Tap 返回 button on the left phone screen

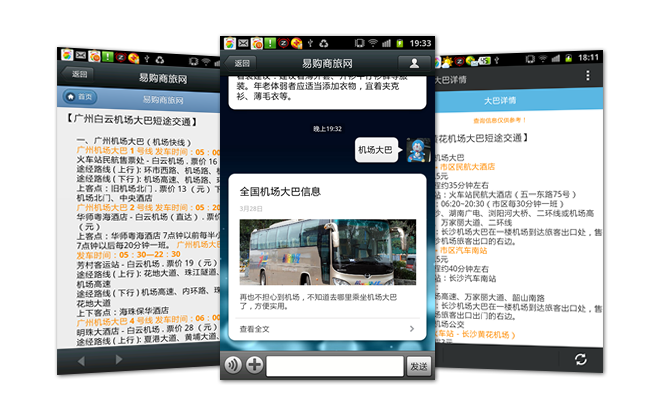pyautogui.click(x=80, y=75)
